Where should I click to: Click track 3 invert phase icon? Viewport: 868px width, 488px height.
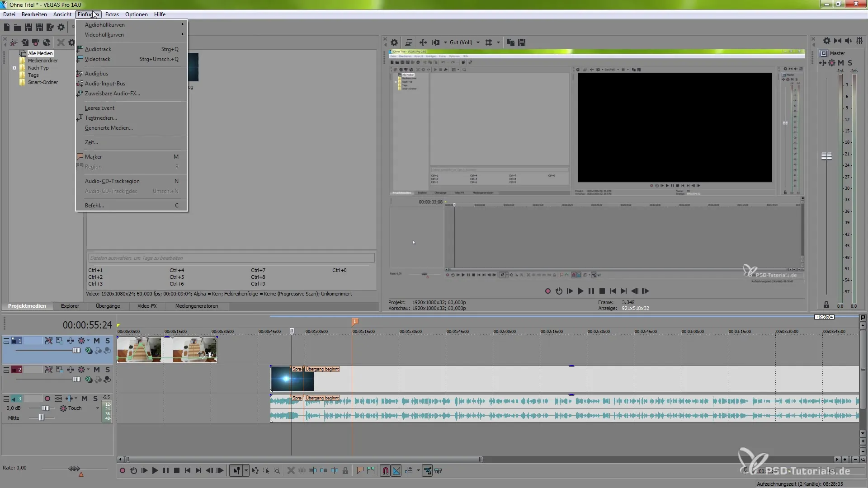coord(58,399)
